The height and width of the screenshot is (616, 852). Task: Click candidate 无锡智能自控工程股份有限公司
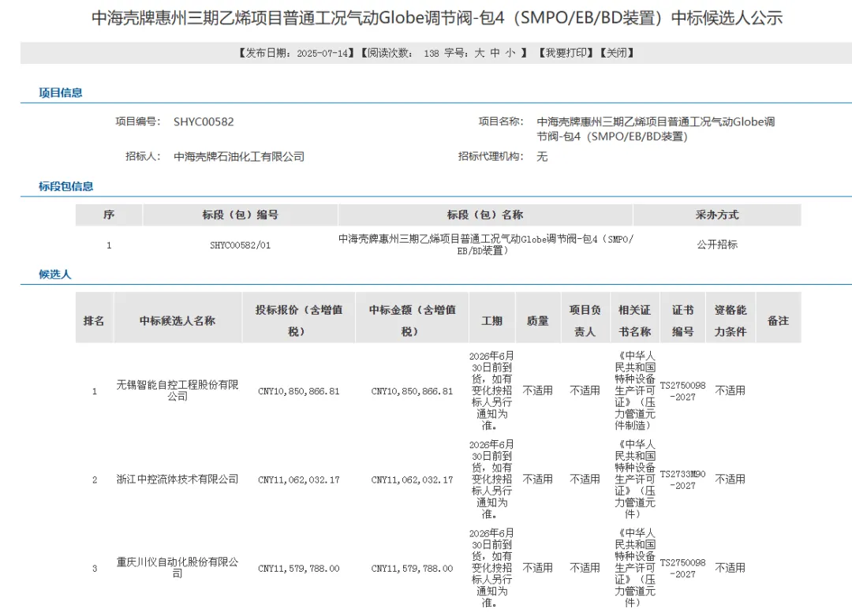coord(177,390)
